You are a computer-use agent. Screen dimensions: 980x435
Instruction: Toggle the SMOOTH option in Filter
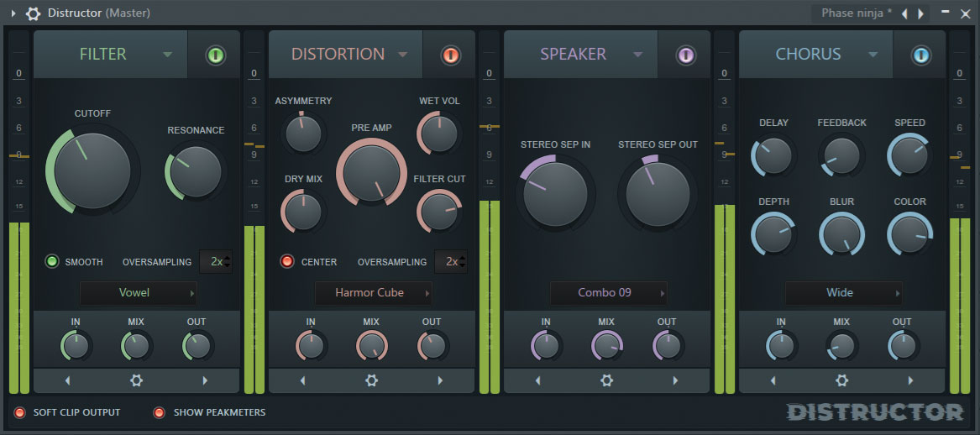pyautogui.click(x=53, y=261)
